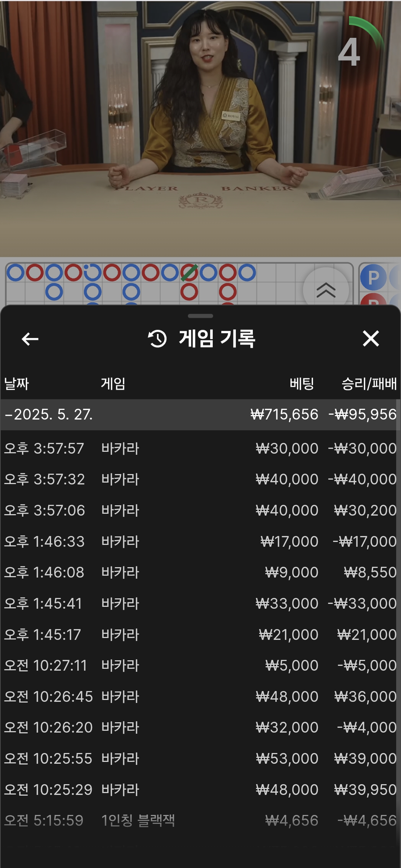This screenshot has width=401, height=868.
Task: Tap the -₩4,000 result amount
Action: (367, 727)
